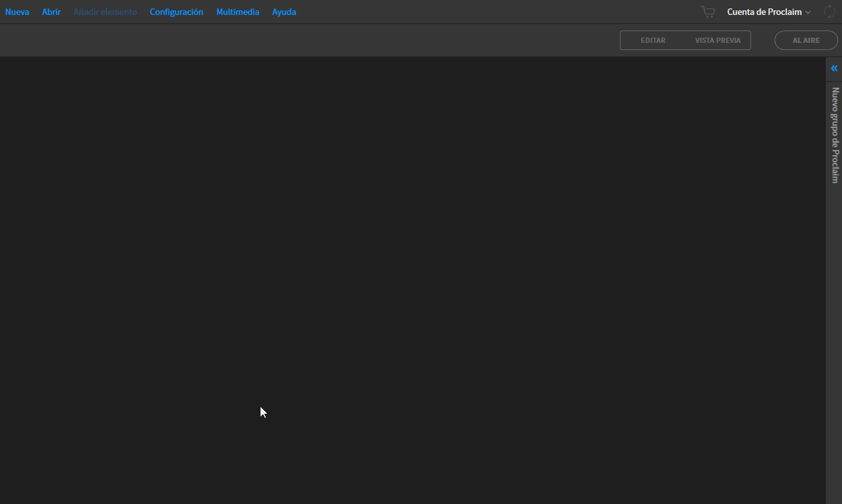This screenshot has height=504, width=842.
Task: Click the AL AIRE button
Action: [806, 40]
